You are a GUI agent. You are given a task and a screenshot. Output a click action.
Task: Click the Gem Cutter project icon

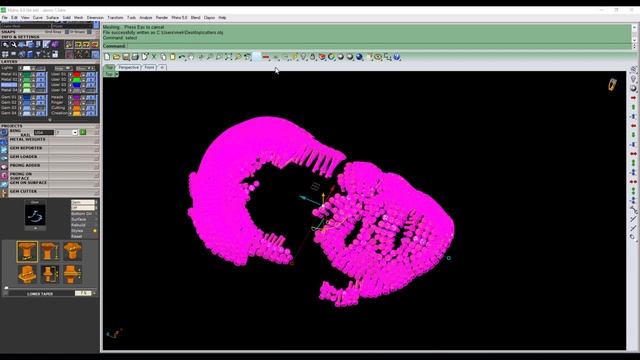click(x=4, y=193)
